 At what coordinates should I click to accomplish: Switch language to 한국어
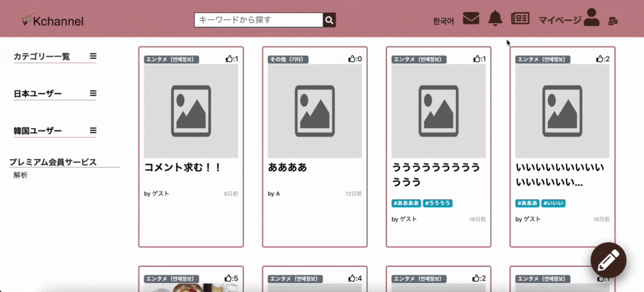click(444, 21)
